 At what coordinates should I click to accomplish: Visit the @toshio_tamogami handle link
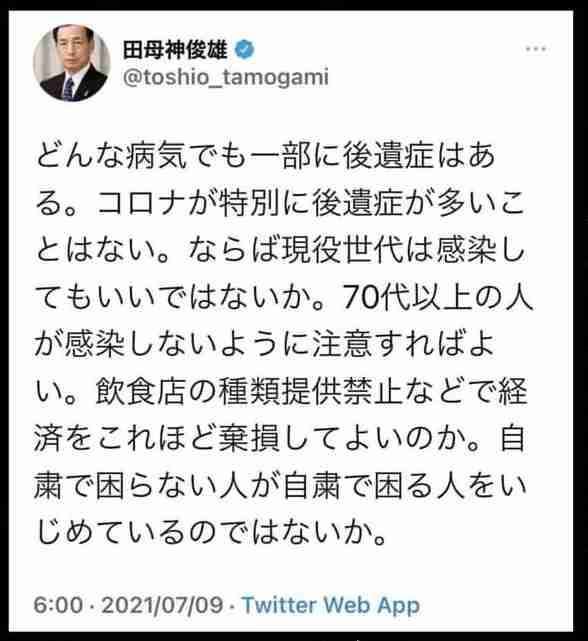[x=226, y=76]
